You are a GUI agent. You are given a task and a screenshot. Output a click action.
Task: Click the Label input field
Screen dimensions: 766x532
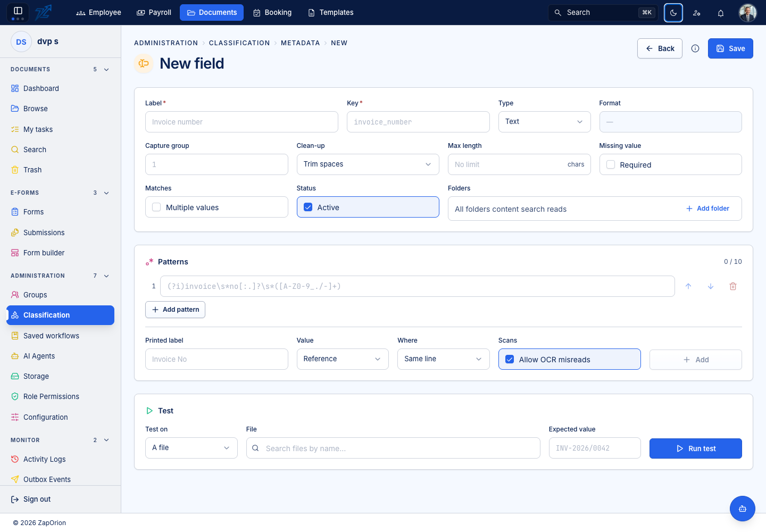coord(242,122)
